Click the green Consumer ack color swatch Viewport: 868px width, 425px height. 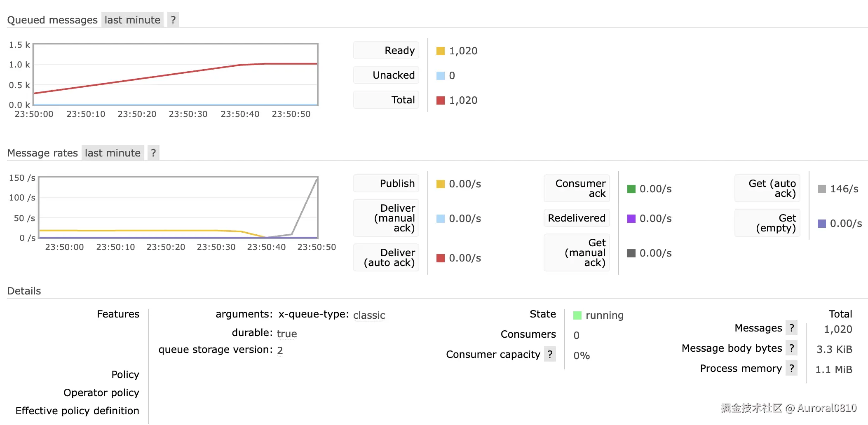click(x=631, y=189)
